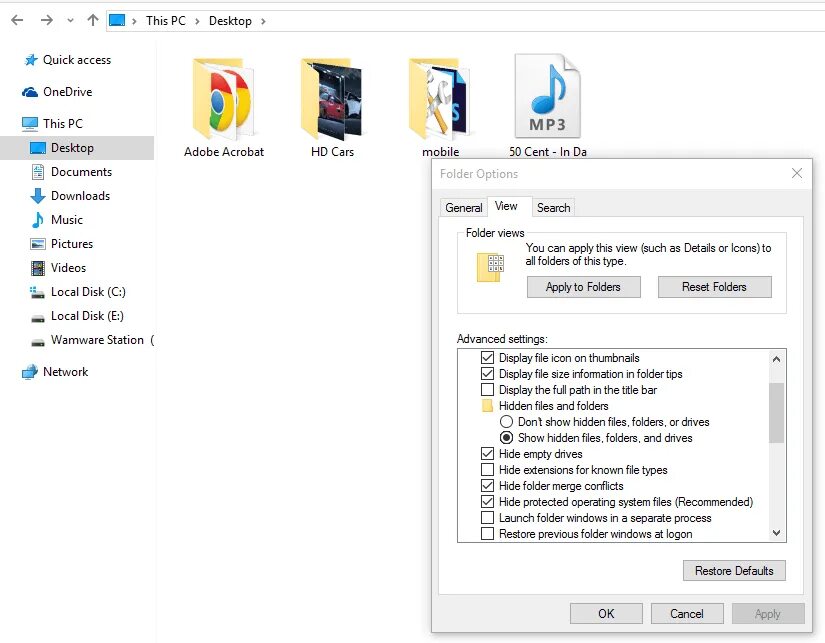Open Local Disk (C:) drive icon
The image size is (825, 643).
pos(37,292)
